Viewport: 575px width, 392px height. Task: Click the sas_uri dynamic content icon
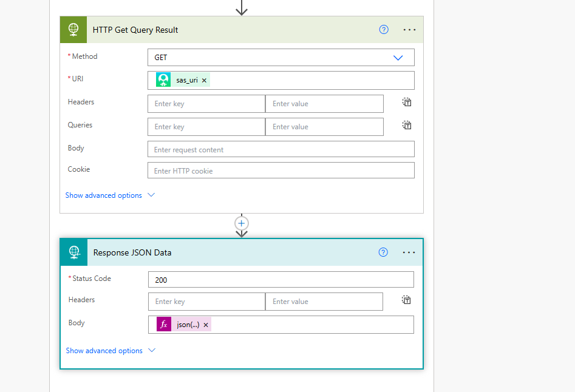pos(163,80)
